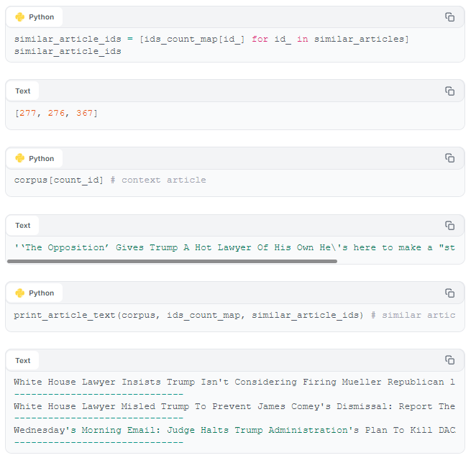The width and height of the screenshot is (476, 463).
Task: Copy the print_article_text code block
Action: [449, 293]
